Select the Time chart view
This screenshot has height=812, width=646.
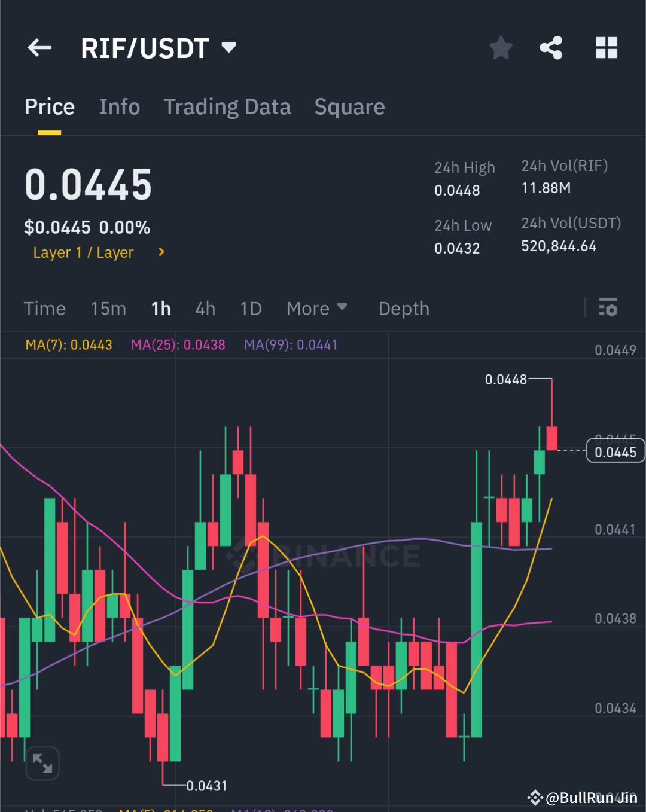(45, 309)
